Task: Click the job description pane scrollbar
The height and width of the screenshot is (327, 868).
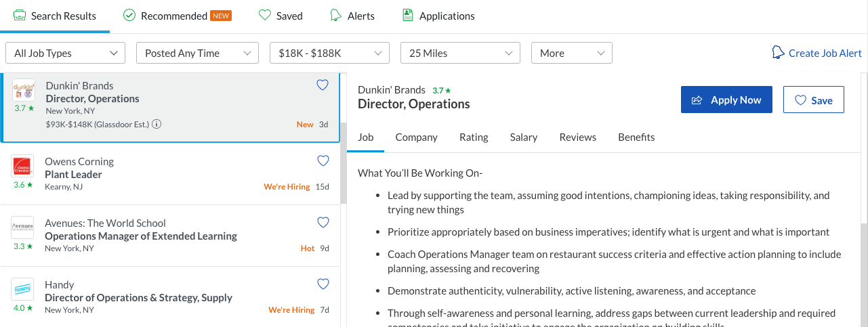Action: (864, 274)
